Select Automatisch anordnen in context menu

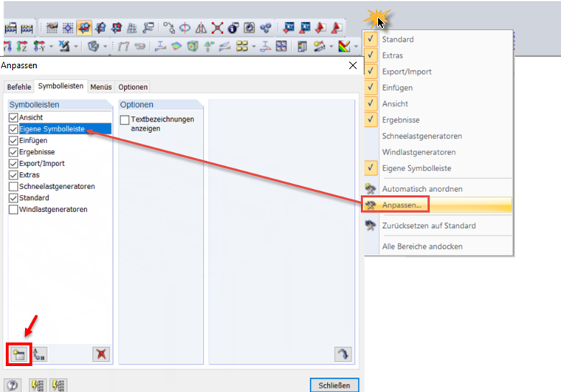[438, 188]
